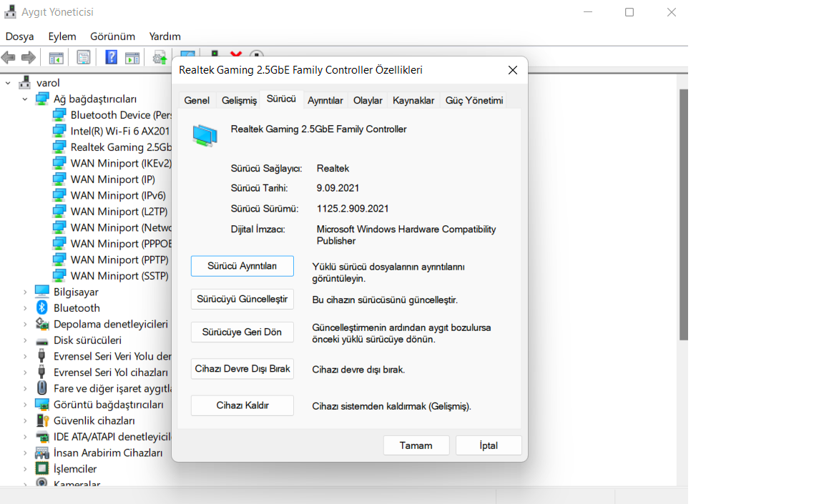Switch to the Olaylar tab
Viewport: 824px width, 504px height.
(368, 100)
